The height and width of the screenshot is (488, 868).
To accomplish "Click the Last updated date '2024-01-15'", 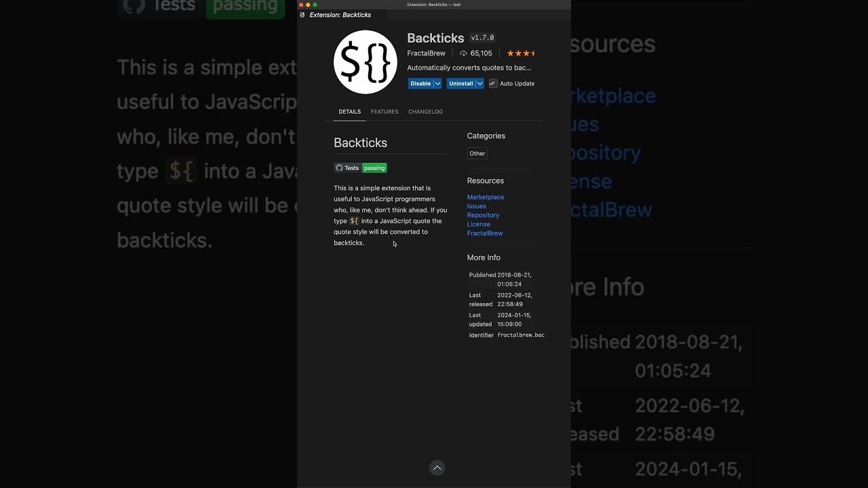I will (x=515, y=315).
